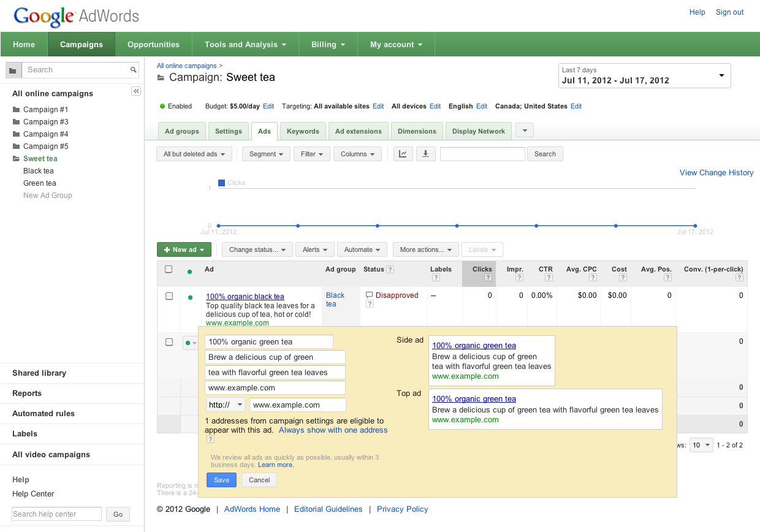Open the Segment dropdown
The image size is (760, 532).
tap(266, 154)
